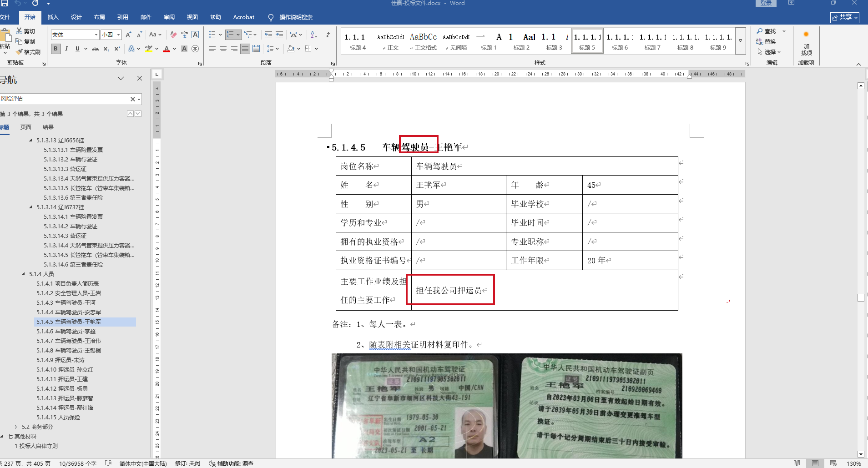Open the 布局 ribbon tab
The height and width of the screenshot is (468, 868).
pyautogui.click(x=100, y=17)
